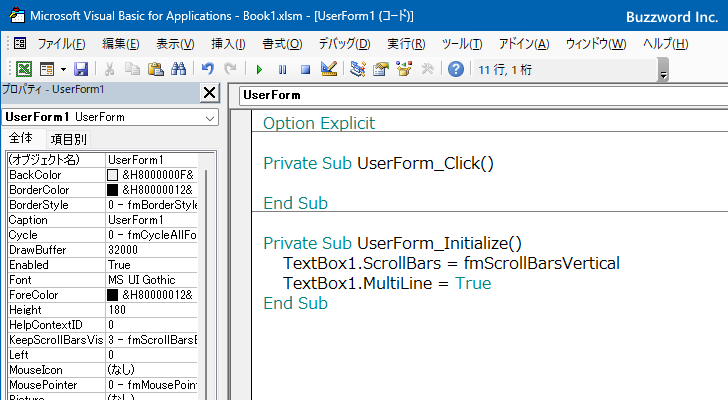Viewport: 728px width, 400px height.
Task: Select the Cycle property row
Action: (x=102, y=235)
